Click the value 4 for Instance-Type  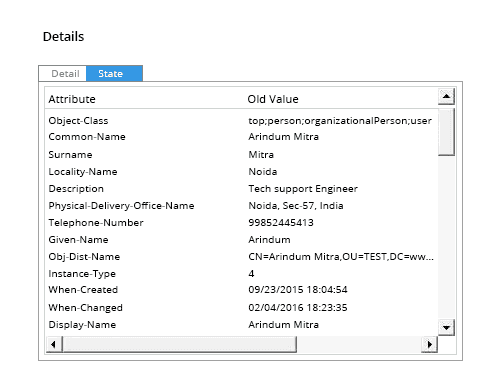point(251,274)
